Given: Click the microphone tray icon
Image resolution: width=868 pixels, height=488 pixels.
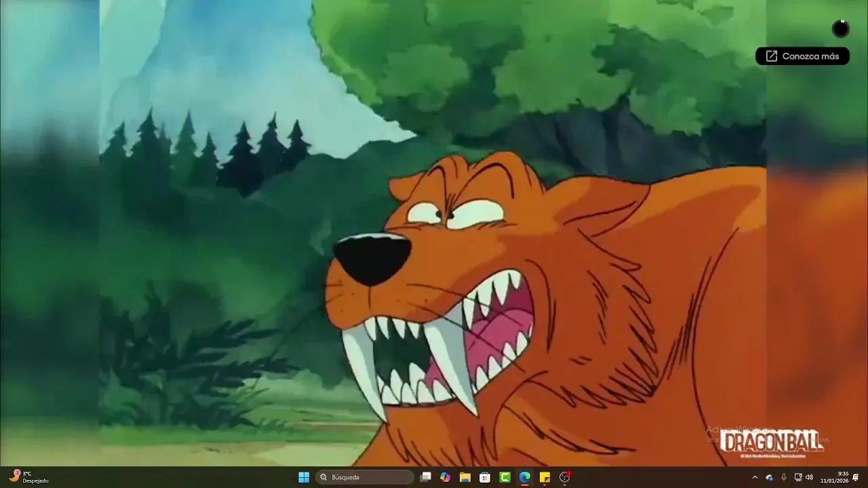Looking at the screenshot, I should click(784, 477).
